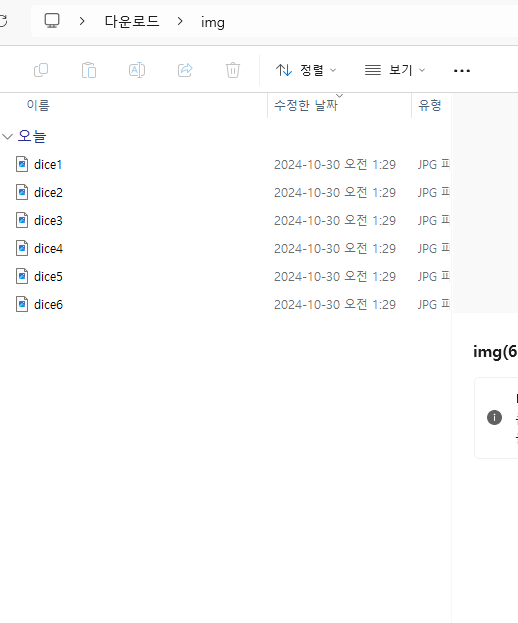Sort by the 이름 column header

(38, 105)
